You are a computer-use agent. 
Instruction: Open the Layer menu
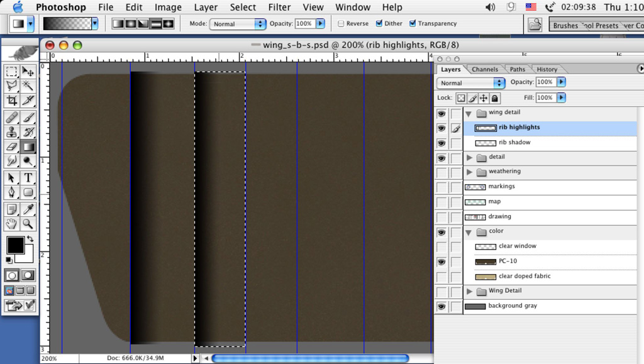tap(206, 7)
